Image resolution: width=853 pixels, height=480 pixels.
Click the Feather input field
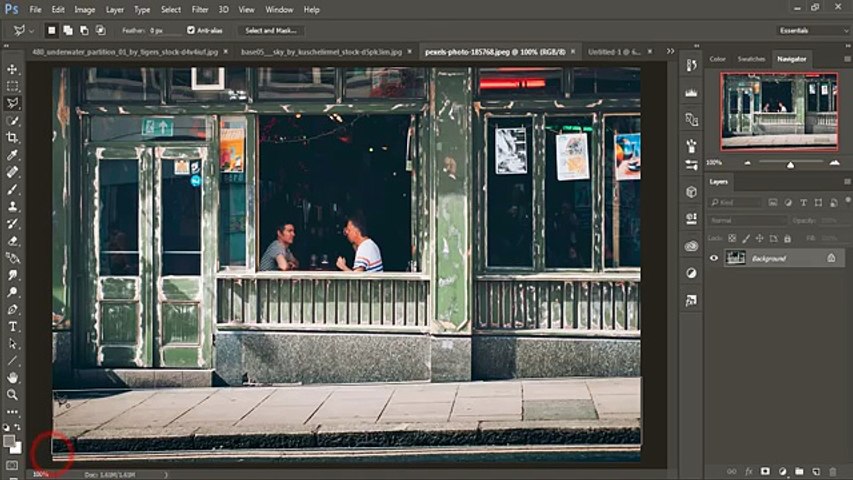[x=164, y=30]
